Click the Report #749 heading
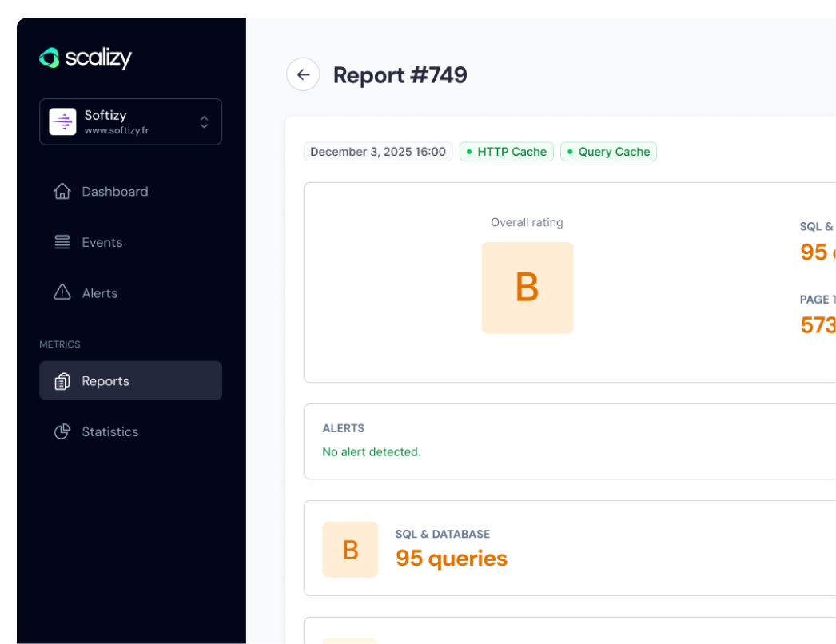Viewport: 836px width, 644px height. (x=400, y=75)
